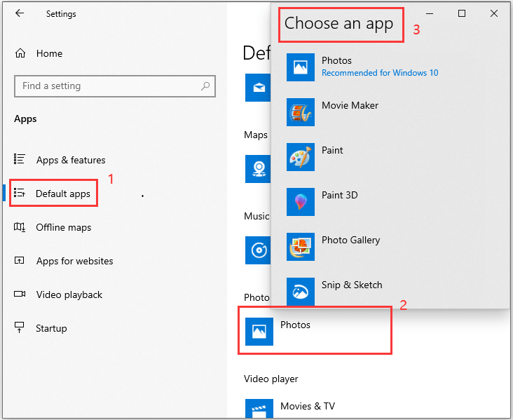Viewport: 513px width, 420px height.
Task: Click the Apps for websites icon
Action: (20, 261)
